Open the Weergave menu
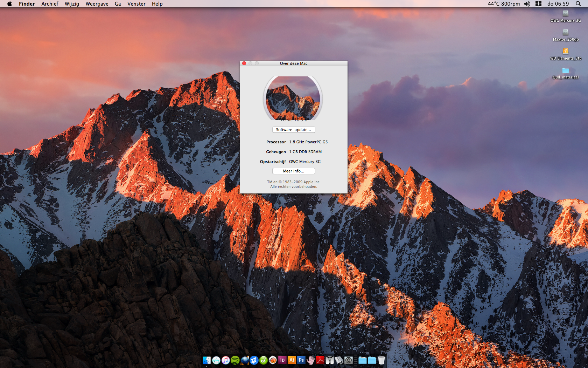 pos(97,4)
